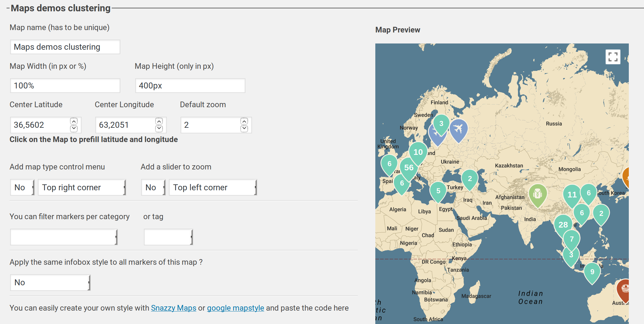Click the cluster marker labeled 11
Screen dimensions: 644x324
point(572,195)
